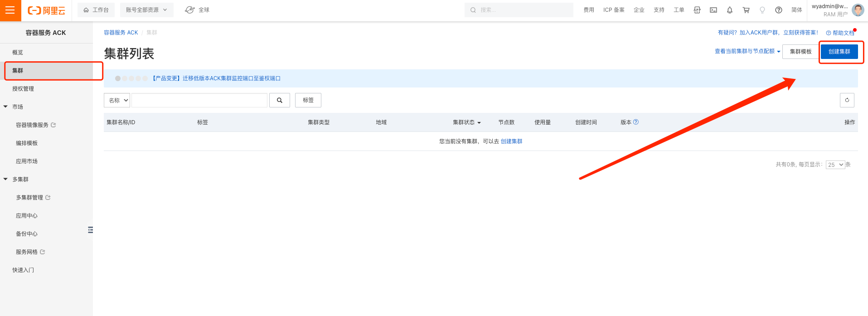Screen dimensions: 868x316
Task: Launch the Cloud Shell terminal icon
Action: pyautogui.click(x=713, y=10)
